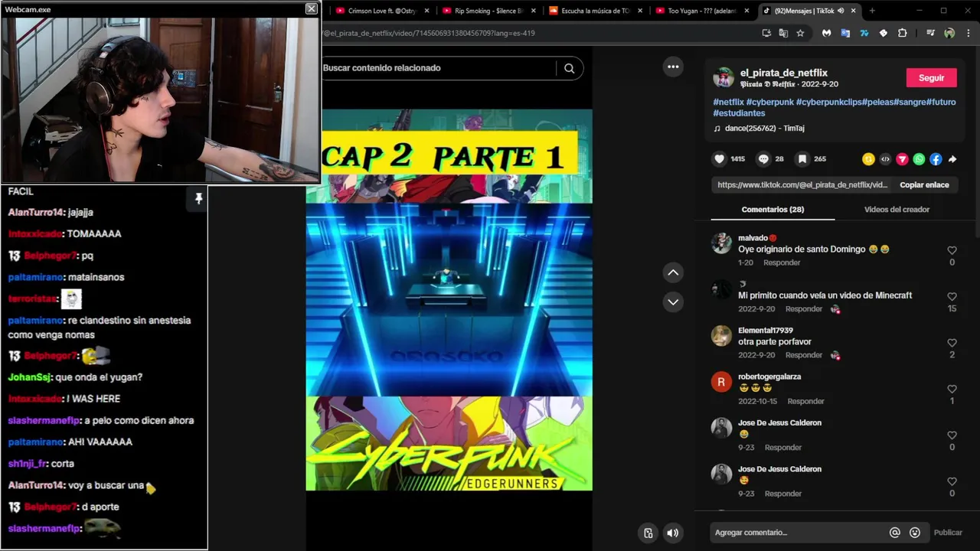Open the three-dot video options menu
980x551 pixels.
pos(673,67)
